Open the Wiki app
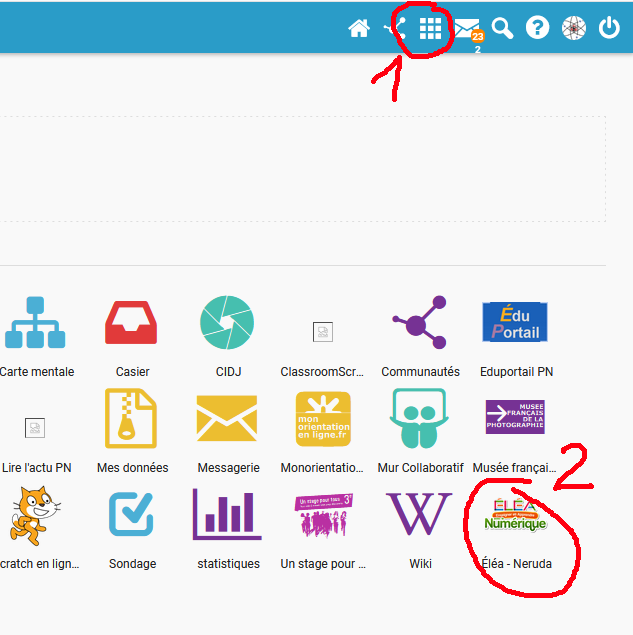 (x=420, y=514)
